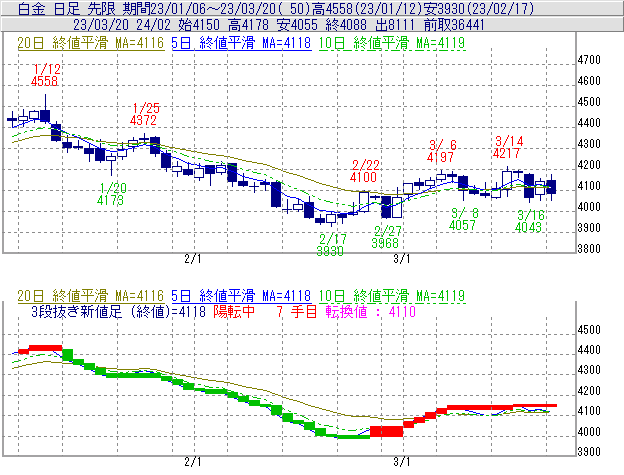Select the 3/6 4197 high label
The height and width of the screenshot is (475, 624).
441,151
